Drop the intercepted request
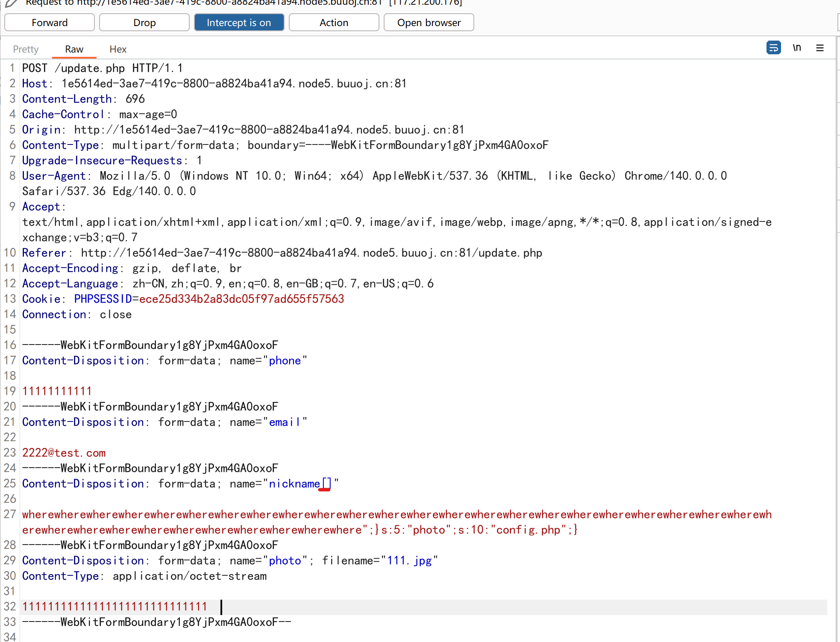The height and width of the screenshot is (642, 840). [144, 23]
